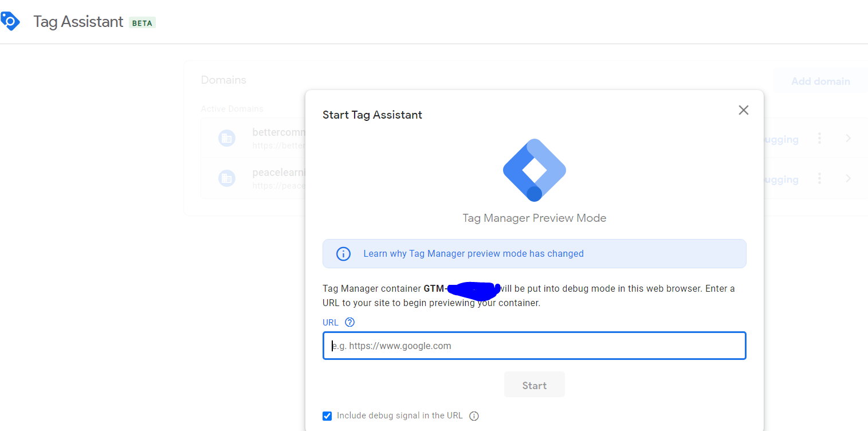The height and width of the screenshot is (431, 868).
Task: Open more options for peacelearni domain row
Action: point(819,178)
